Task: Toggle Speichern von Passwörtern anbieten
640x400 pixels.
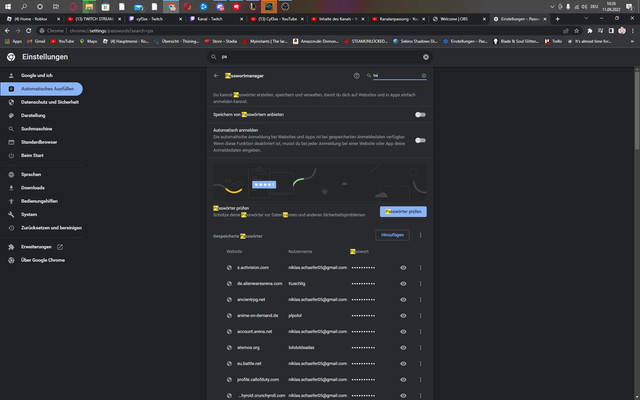Action: pyautogui.click(x=420, y=115)
